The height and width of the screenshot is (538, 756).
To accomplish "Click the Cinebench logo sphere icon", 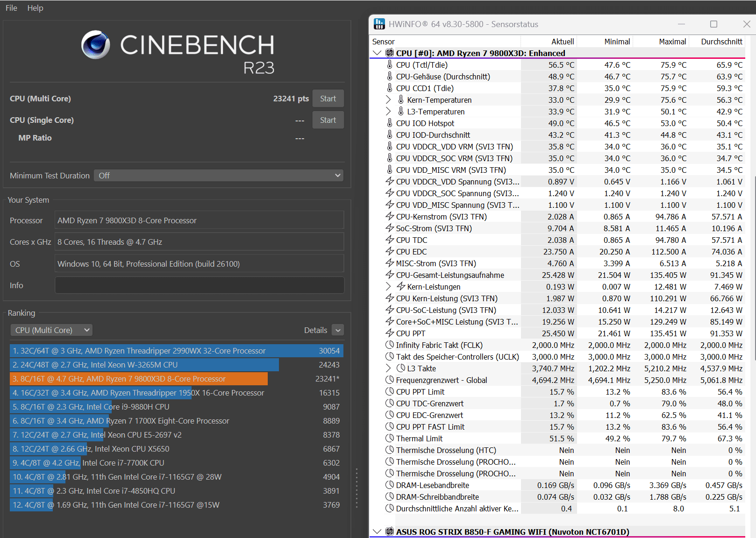I will [96, 45].
